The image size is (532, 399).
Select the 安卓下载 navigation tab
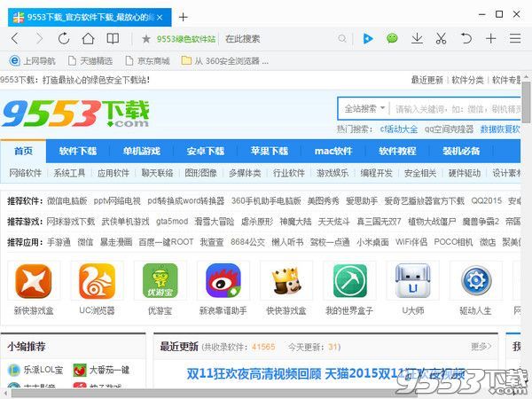point(206,151)
